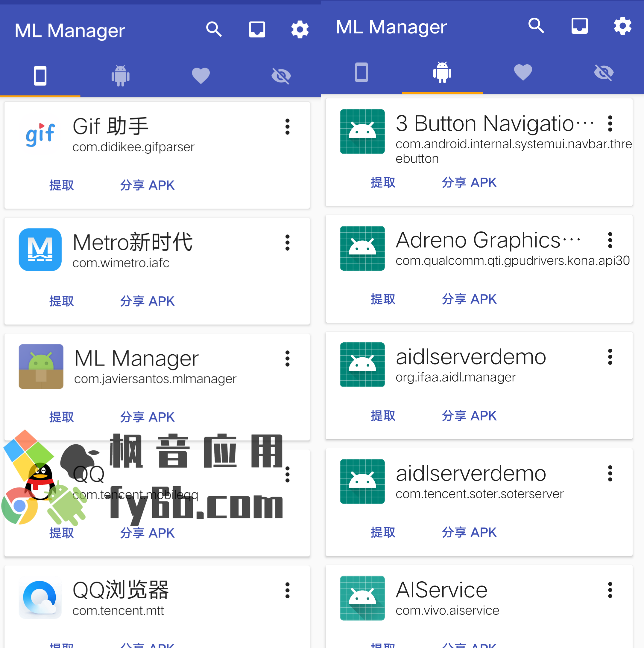Image resolution: width=644 pixels, height=648 pixels.
Task: Tap the 3 Button Navigation app icon
Action: tap(362, 132)
